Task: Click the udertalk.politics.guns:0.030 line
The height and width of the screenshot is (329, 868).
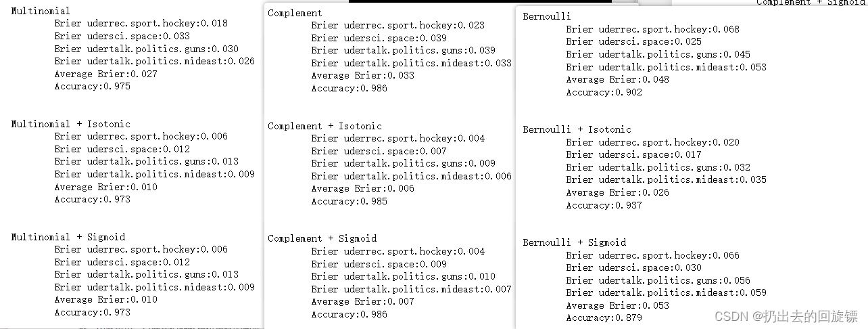Action: click(x=147, y=49)
